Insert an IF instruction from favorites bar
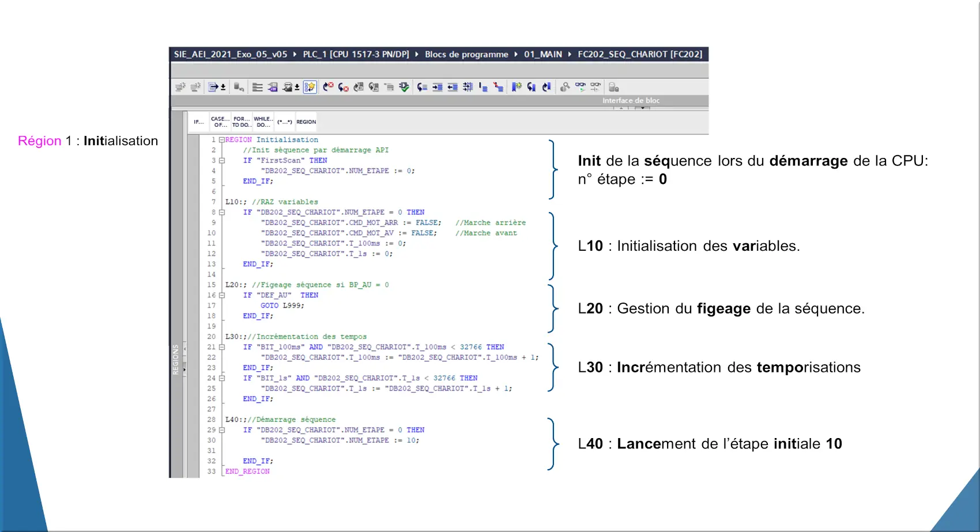This screenshot has height=532, width=980. 198,122
